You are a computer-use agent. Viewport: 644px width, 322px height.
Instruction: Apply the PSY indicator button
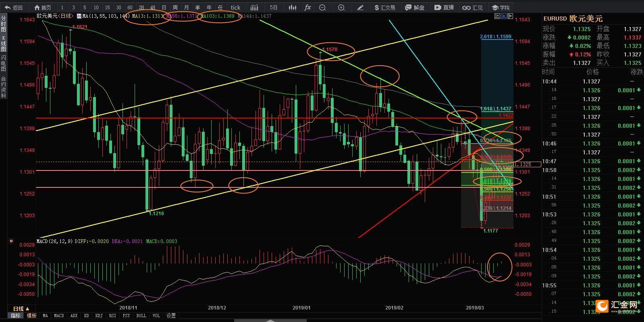(126, 316)
